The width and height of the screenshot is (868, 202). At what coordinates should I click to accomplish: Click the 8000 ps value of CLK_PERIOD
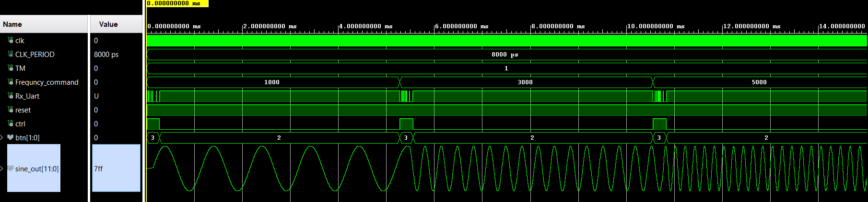(106, 55)
